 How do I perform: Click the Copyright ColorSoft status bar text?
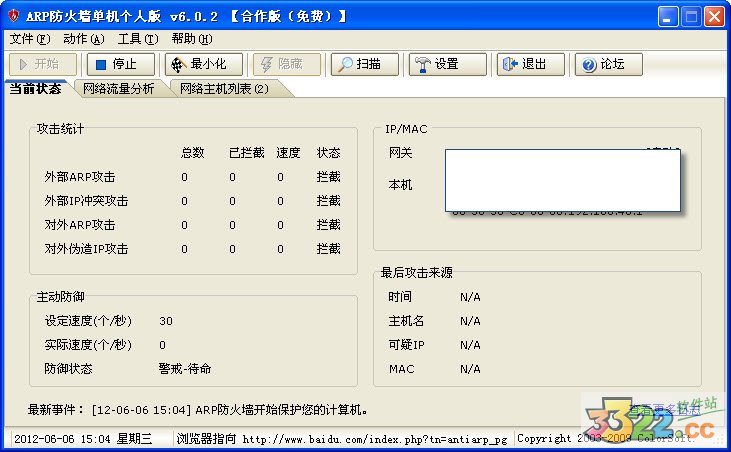coord(606,438)
